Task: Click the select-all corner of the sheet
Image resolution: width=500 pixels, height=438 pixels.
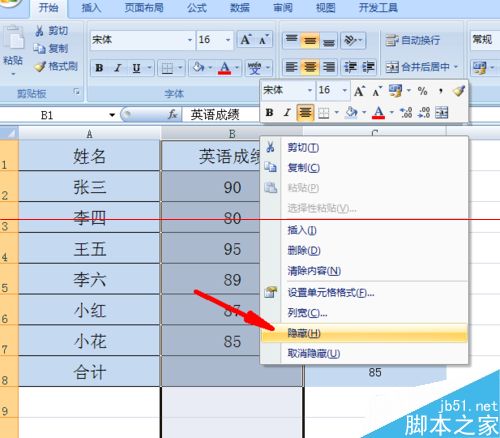Action: tap(9, 133)
